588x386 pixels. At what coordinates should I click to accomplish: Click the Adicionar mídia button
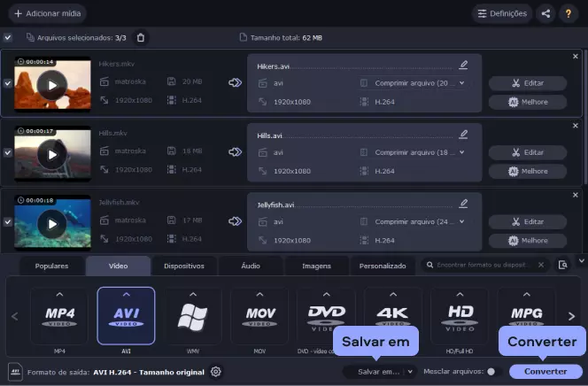(47, 13)
